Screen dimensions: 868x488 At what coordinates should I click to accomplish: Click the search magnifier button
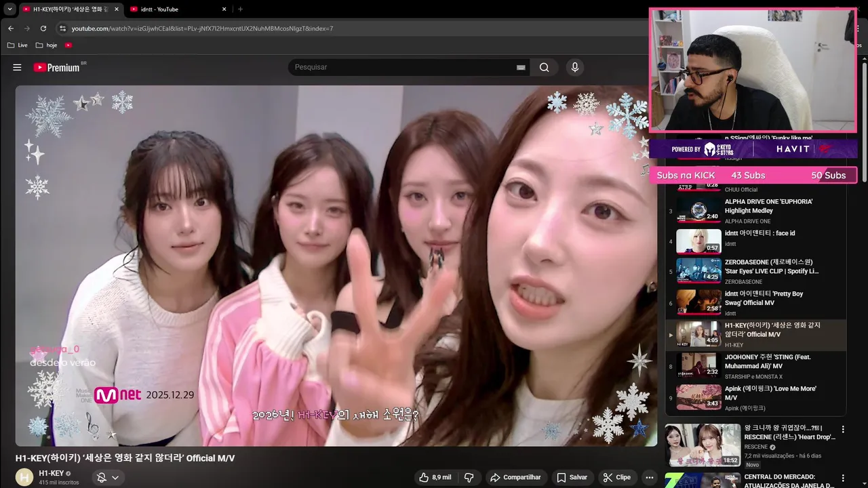tap(544, 67)
